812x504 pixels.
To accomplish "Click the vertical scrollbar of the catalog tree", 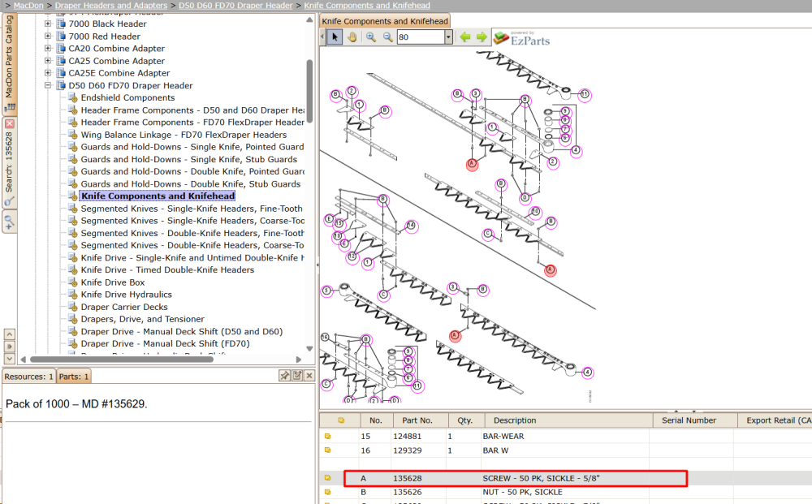I will coord(309,91).
